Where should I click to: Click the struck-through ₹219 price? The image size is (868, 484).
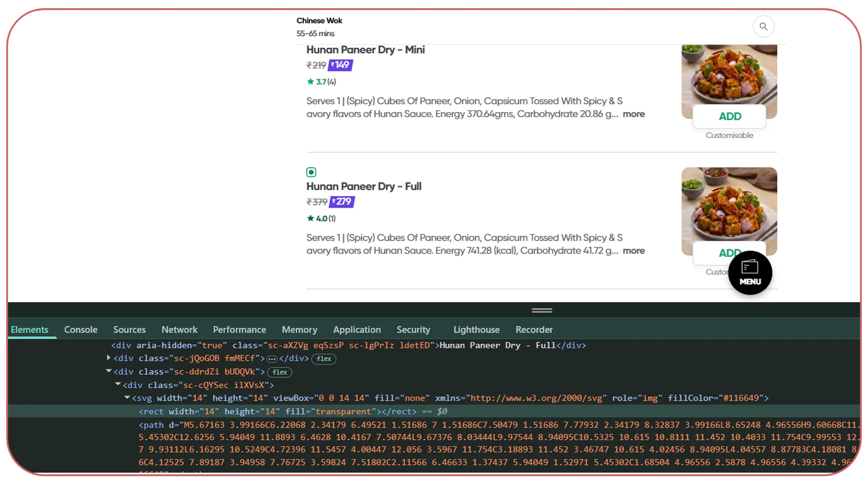[x=316, y=65]
